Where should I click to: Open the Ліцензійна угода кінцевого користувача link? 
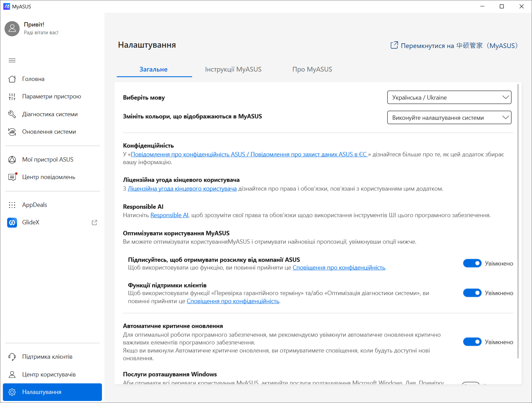pos(182,189)
